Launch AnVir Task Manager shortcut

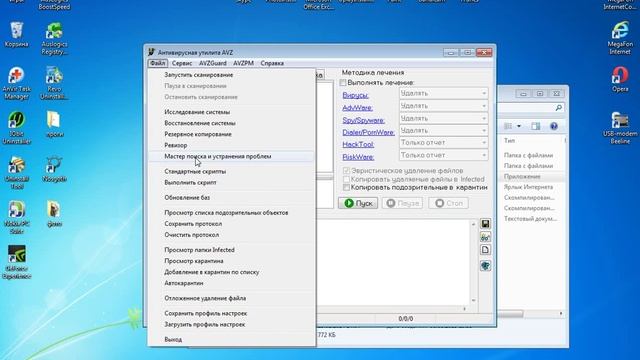point(16,83)
